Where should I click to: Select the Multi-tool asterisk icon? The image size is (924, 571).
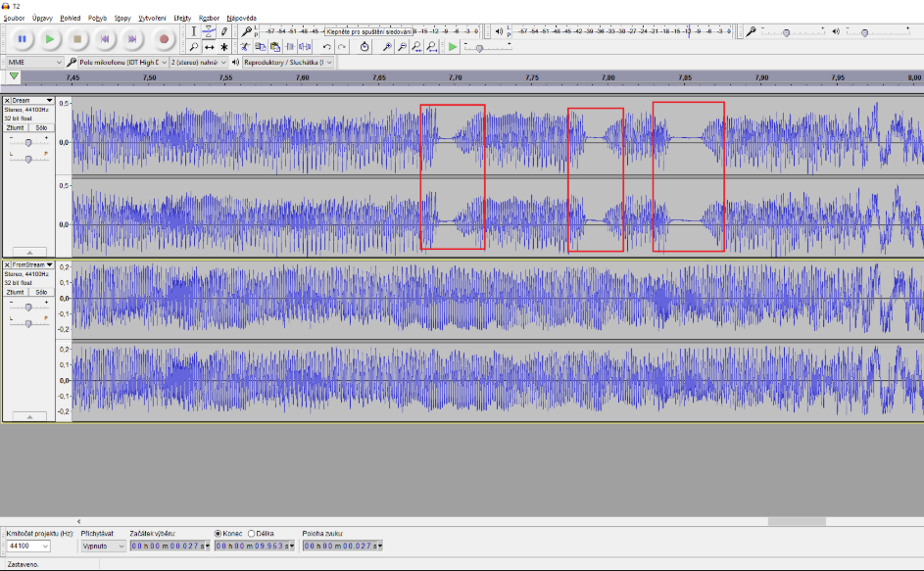224,46
